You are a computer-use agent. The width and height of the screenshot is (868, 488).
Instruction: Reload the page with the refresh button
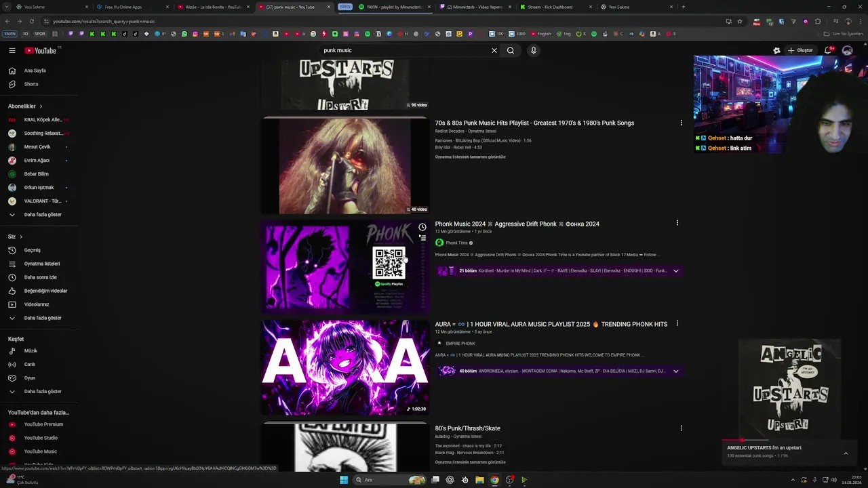pos(31,21)
